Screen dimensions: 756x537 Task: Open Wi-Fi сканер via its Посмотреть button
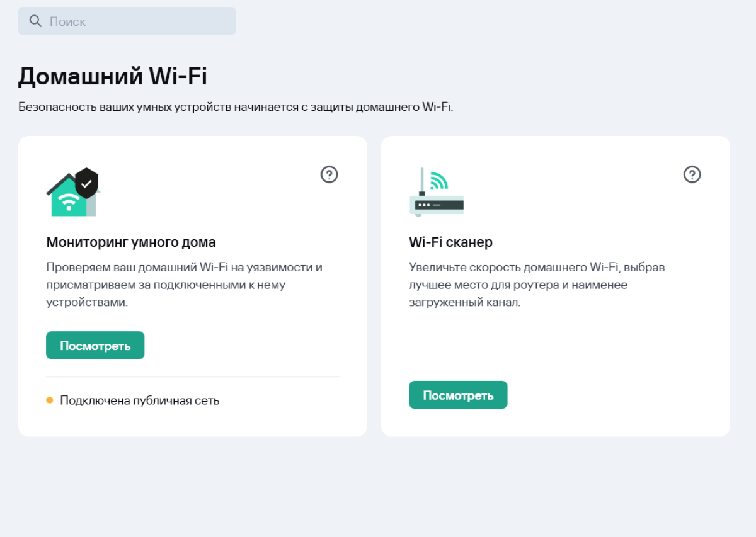click(458, 395)
